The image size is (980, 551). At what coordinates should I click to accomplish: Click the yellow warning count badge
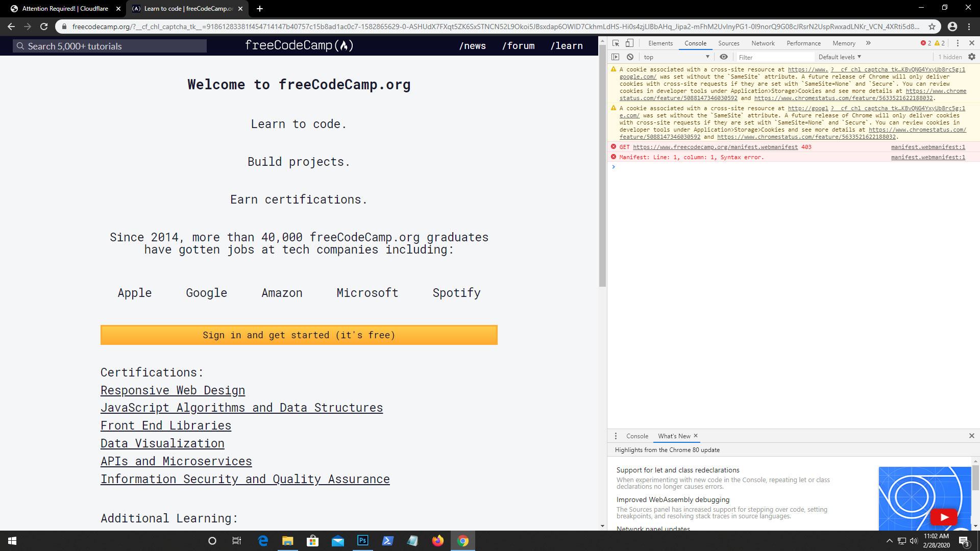938,43
